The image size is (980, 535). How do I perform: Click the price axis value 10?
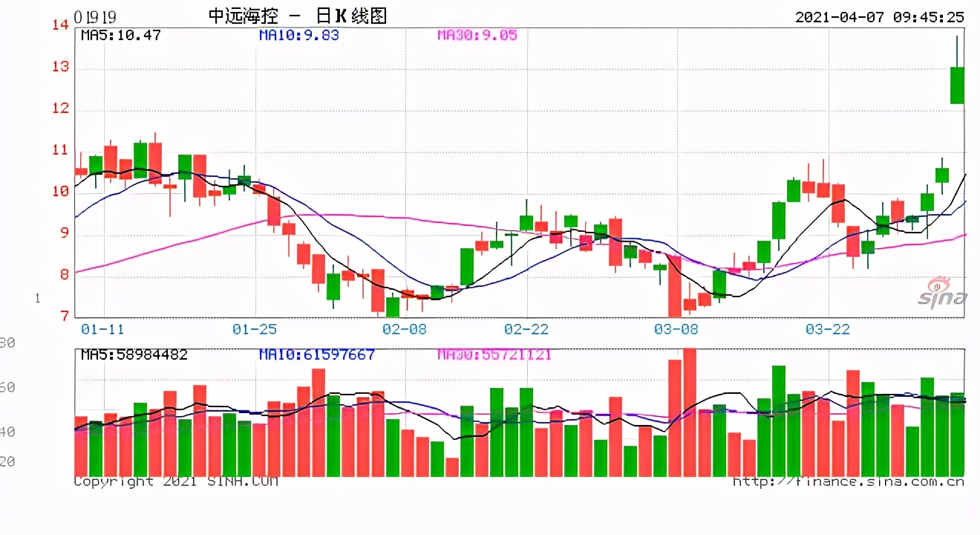coord(61,192)
